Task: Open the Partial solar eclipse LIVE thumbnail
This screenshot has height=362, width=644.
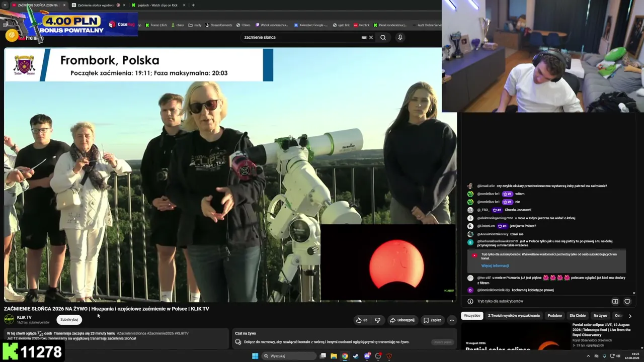Action: [x=515, y=335]
